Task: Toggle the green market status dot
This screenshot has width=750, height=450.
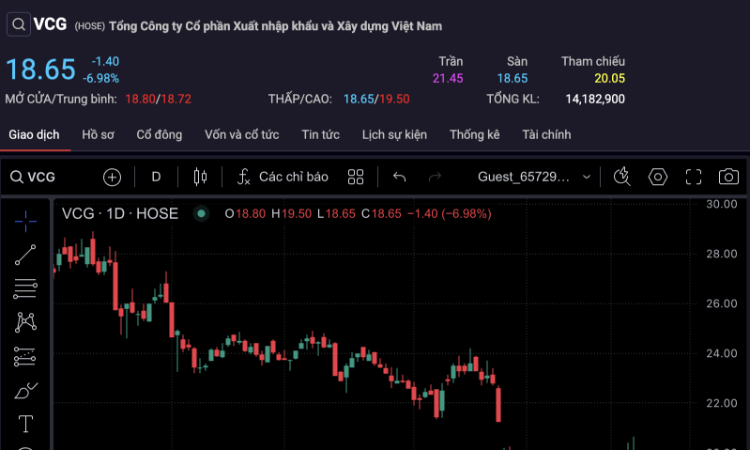Action: point(201,213)
